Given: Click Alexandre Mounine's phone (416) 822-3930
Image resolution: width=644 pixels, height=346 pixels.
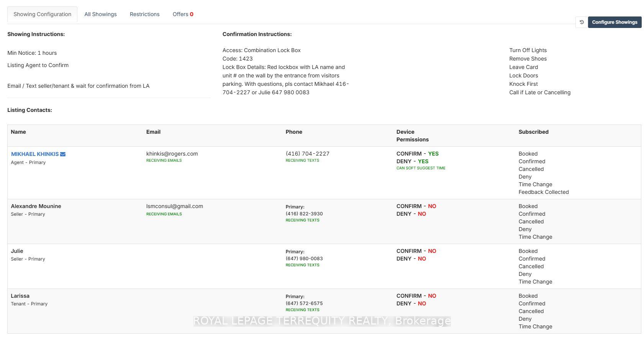Looking at the screenshot, I should pyautogui.click(x=304, y=214).
